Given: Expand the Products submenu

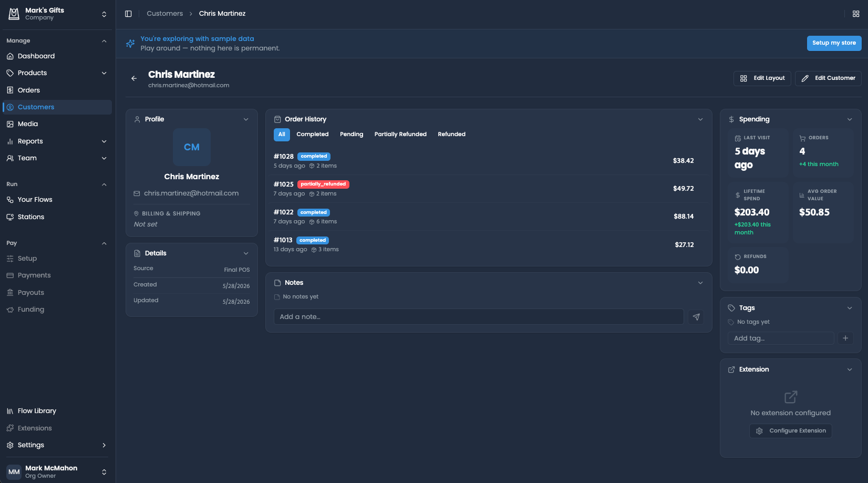Looking at the screenshot, I should point(104,73).
